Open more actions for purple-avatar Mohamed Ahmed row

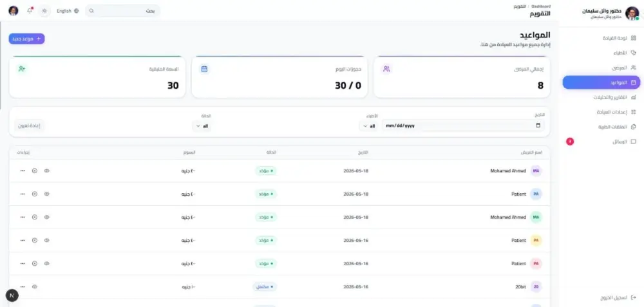(22, 171)
